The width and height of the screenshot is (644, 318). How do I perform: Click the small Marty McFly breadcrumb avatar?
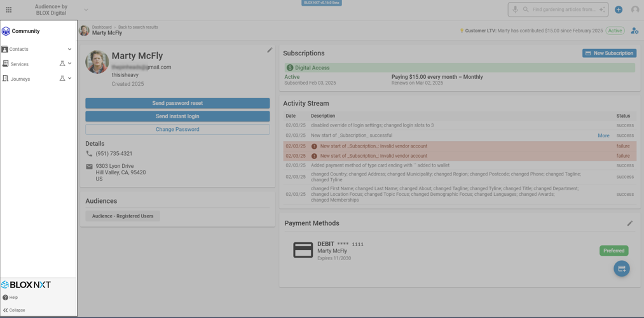(x=84, y=31)
